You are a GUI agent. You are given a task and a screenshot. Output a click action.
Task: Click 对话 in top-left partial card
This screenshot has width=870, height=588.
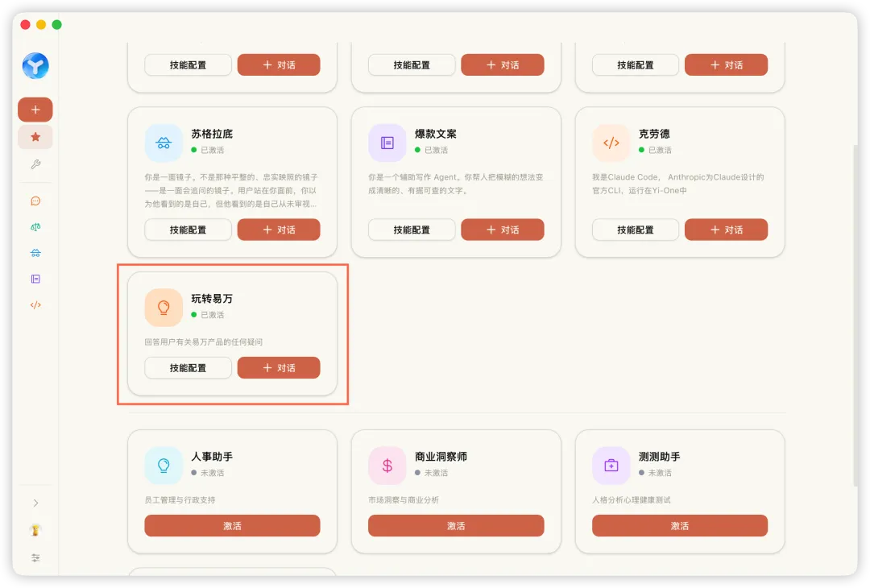[279, 65]
